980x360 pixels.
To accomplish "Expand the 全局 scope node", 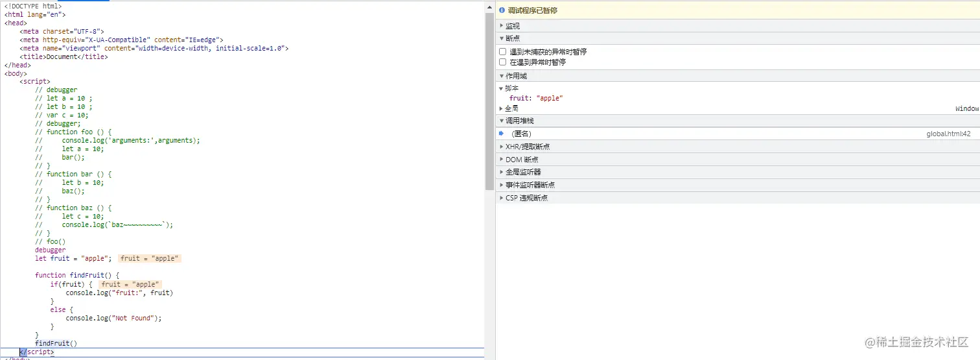I will [501, 108].
